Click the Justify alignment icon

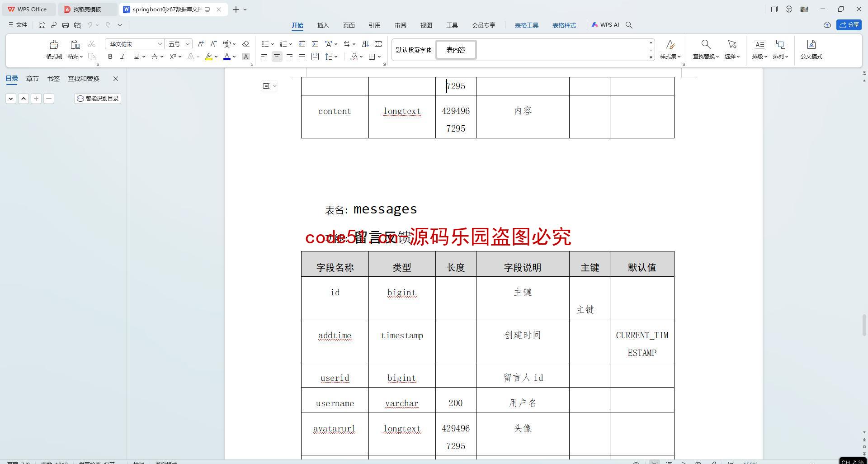coord(302,57)
